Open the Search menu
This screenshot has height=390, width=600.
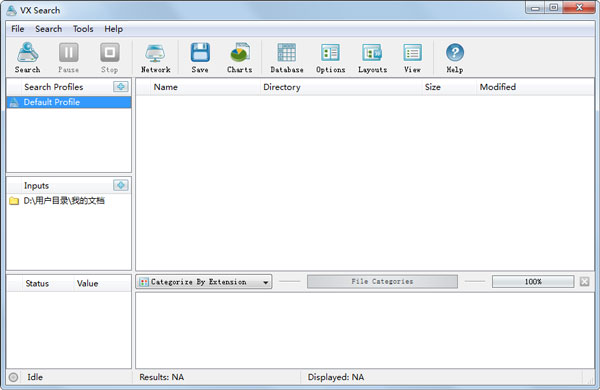49,29
